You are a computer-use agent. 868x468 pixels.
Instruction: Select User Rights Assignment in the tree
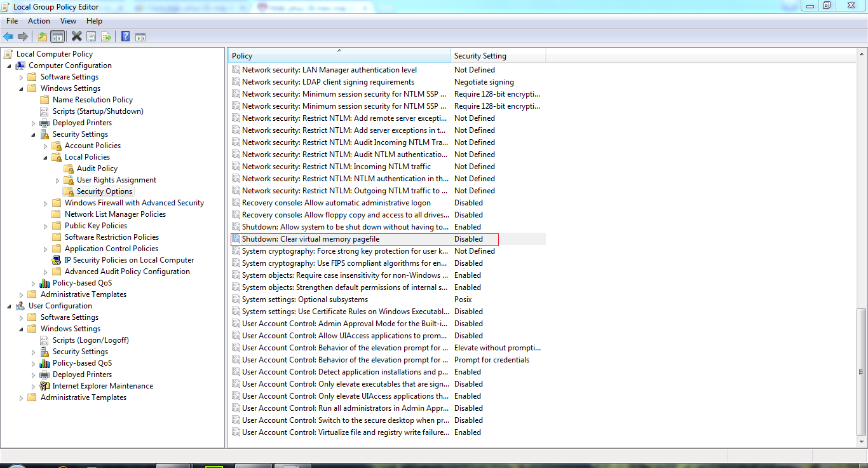click(x=116, y=180)
